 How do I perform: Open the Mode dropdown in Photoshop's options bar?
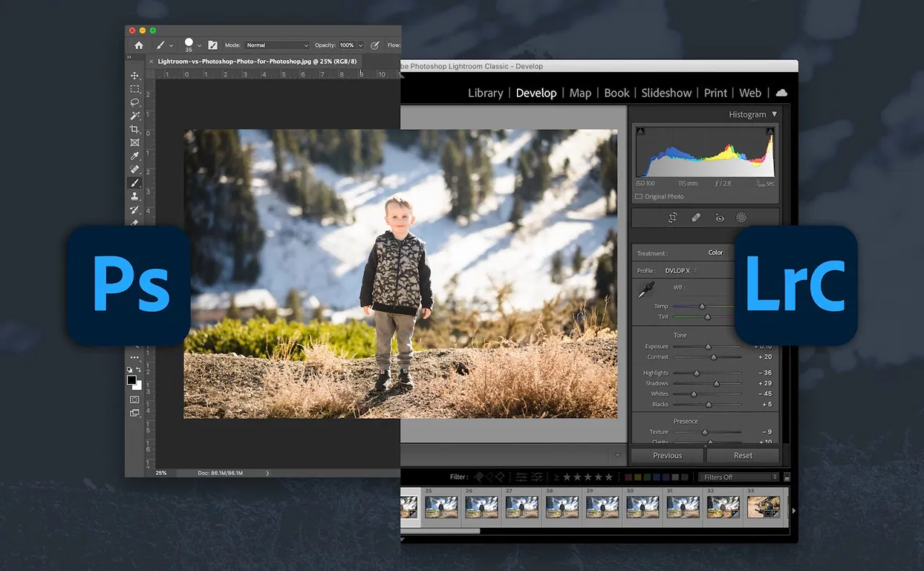[x=276, y=45]
